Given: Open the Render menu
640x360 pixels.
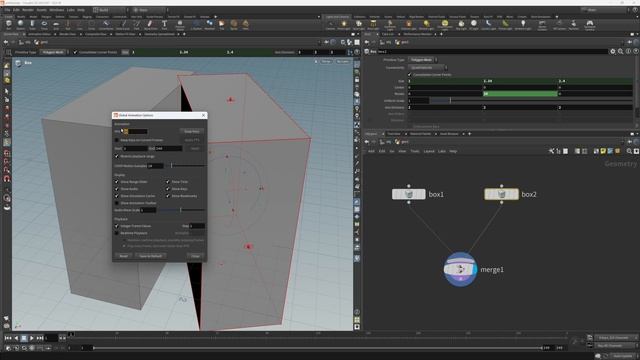Looking at the screenshot, I should tap(28, 10).
